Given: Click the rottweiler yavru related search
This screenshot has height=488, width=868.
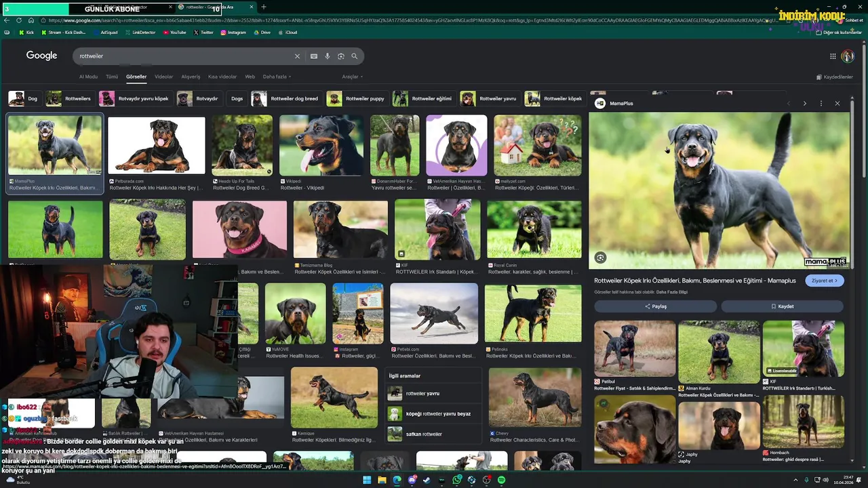Looking at the screenshot, I should point(433,394).
